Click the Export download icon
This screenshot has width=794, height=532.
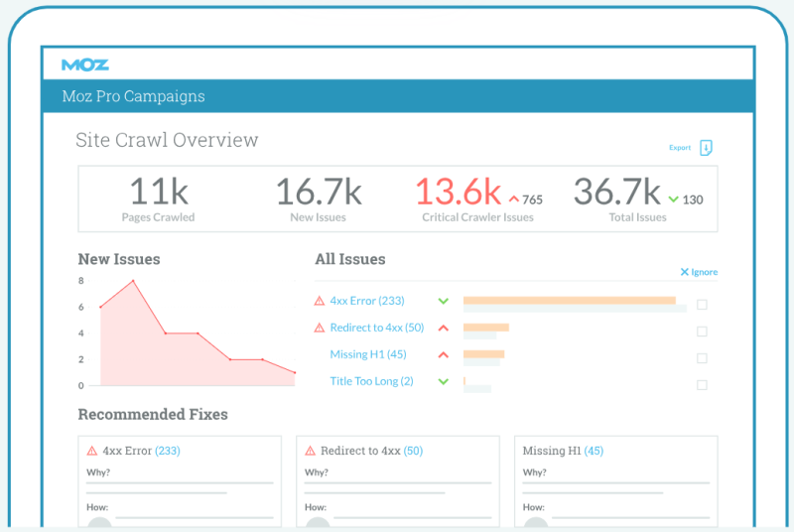(x=706, y=148)
